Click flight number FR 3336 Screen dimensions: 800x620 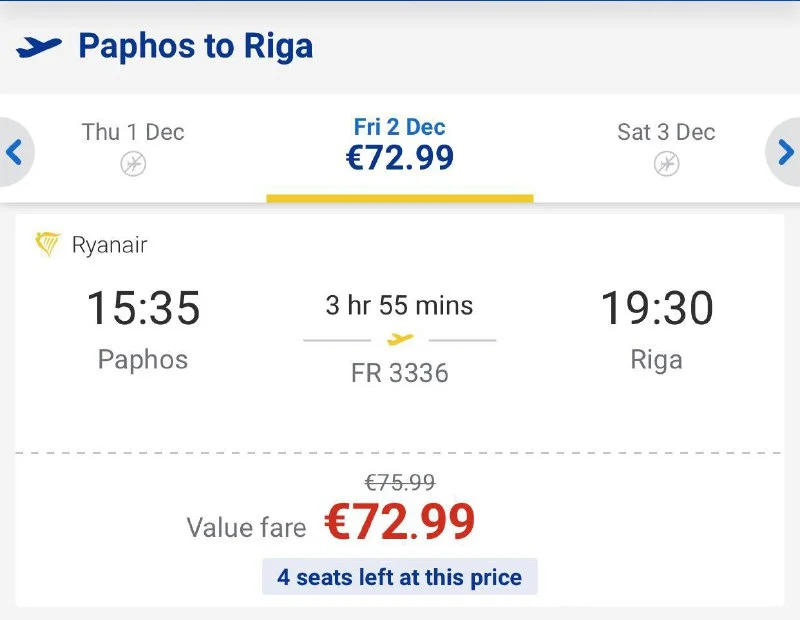pyautogui.click(x=400, y=373)
